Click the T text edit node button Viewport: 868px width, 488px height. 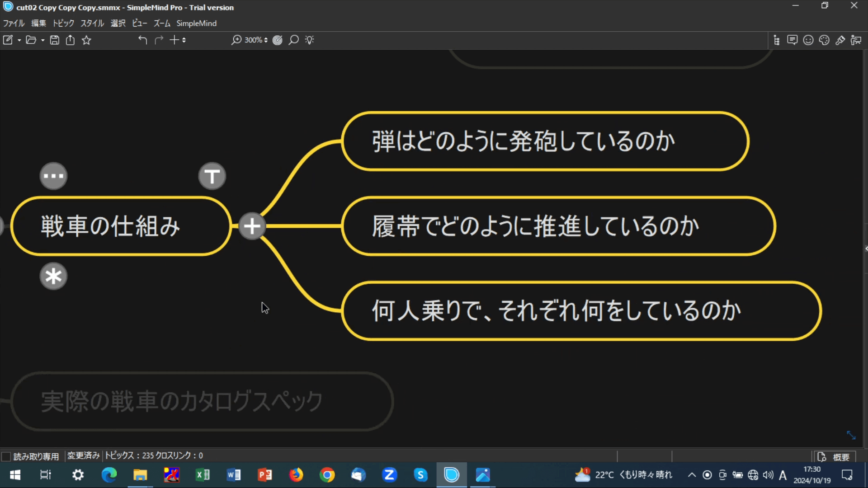click(x=212, y=176)
